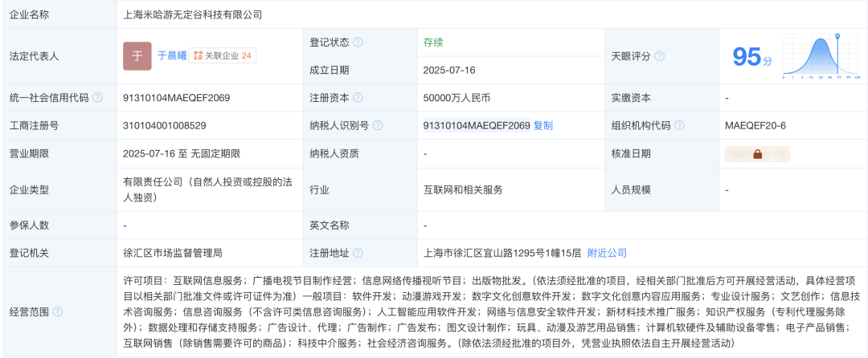Click the 法定代表人 label

point(34,56)
